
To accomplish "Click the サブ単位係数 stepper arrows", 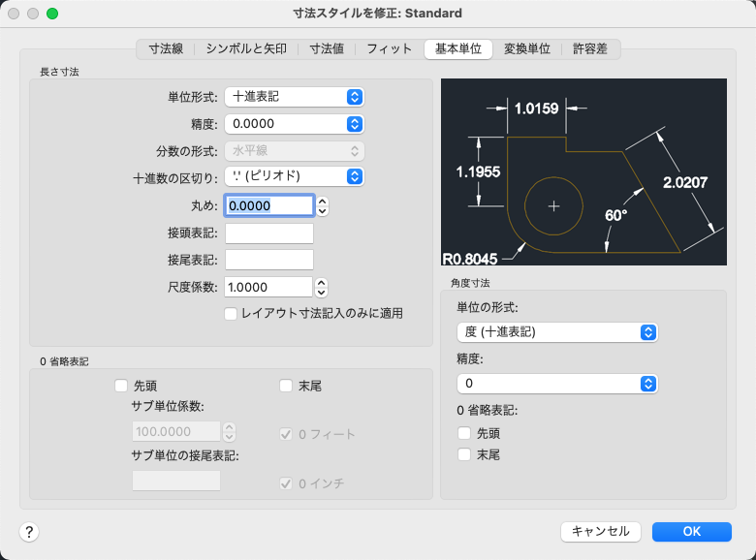I will coord(230,432).
